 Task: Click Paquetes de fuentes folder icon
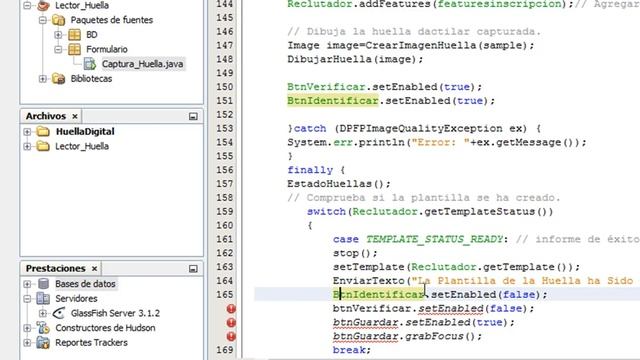58,20
